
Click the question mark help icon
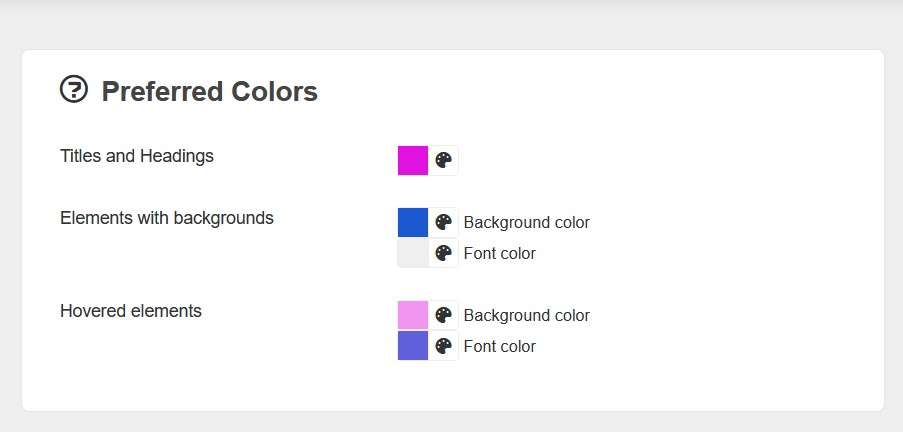[74, 90]
